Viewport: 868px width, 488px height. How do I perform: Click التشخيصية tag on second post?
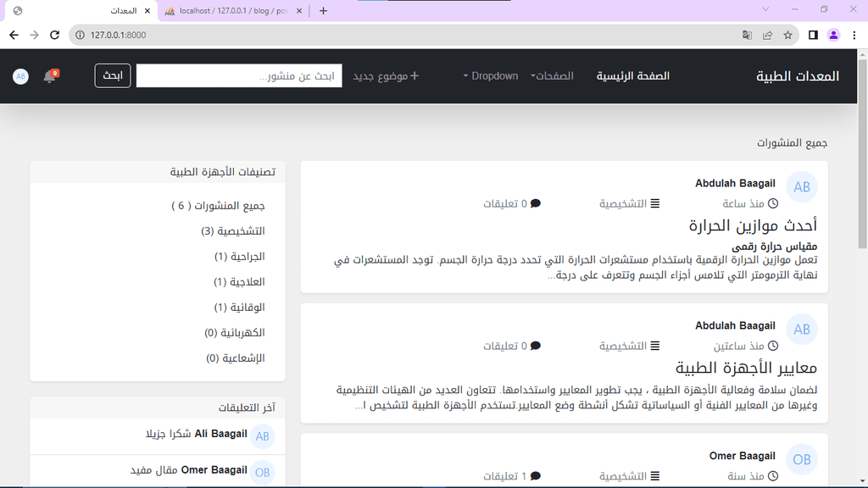pos(623,346)
